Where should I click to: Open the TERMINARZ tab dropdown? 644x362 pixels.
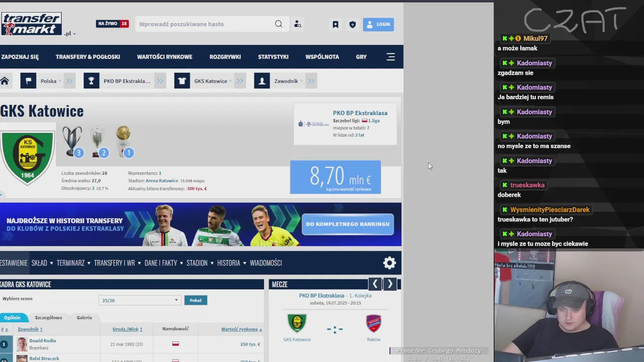[73, 263]
